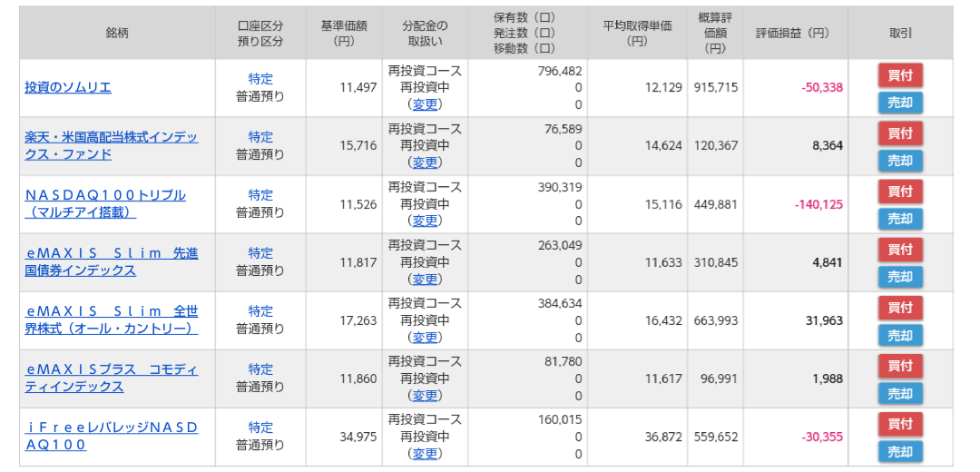
Task: Open eMAXISプラス コモディティインデックス link
Action: pos(112,379)
